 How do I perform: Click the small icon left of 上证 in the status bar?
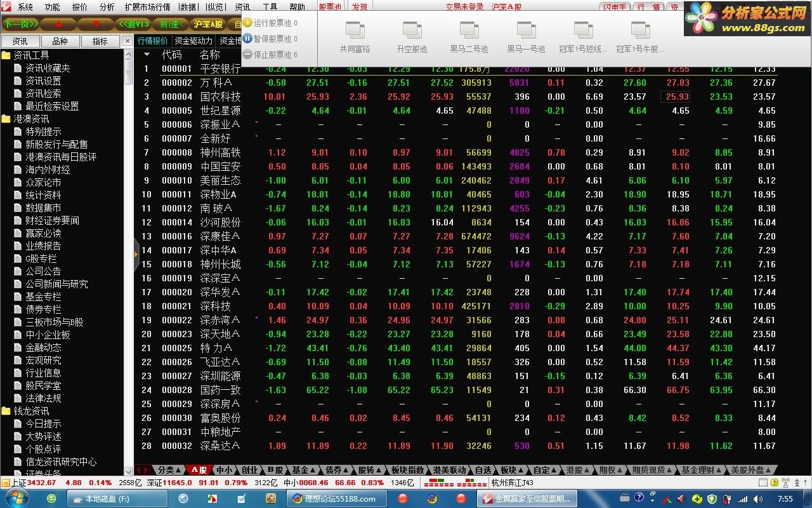click(x=6, y=483)
